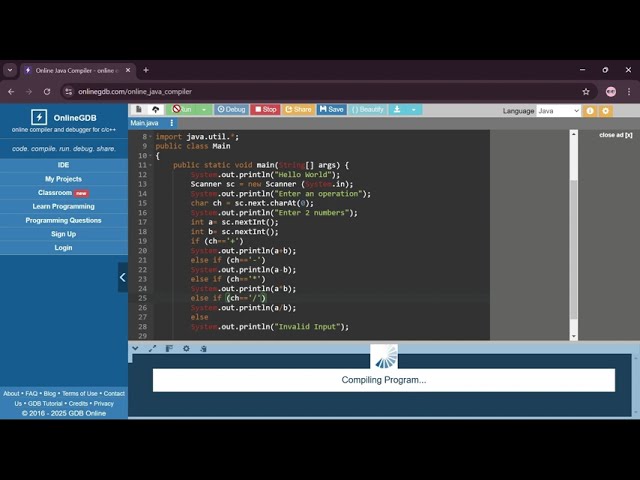Run the program
Viewport: 640px width, 480px height.
(182, 109)
